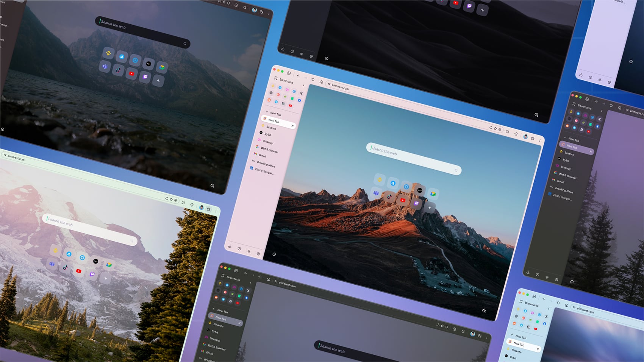644x362 pixels.
Task: Click the TikTok shortcut in the center pink window
Action: 389,197
